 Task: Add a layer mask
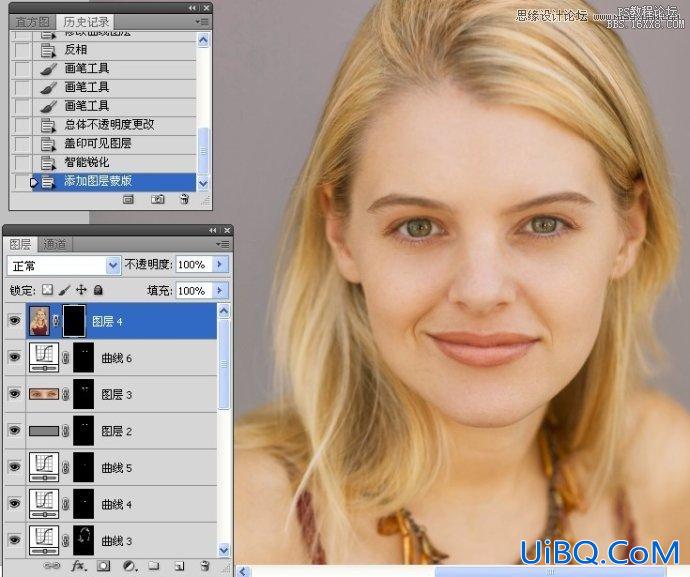tap(104, 566)
